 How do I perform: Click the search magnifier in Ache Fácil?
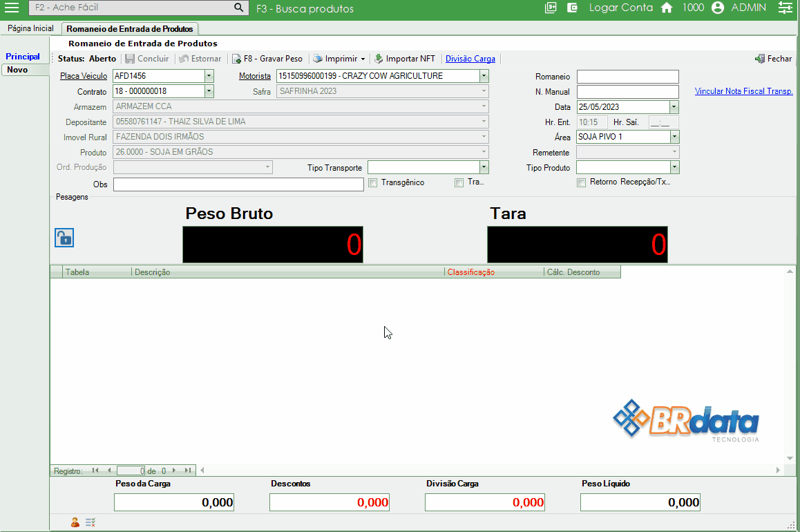(x=238, y=8)
